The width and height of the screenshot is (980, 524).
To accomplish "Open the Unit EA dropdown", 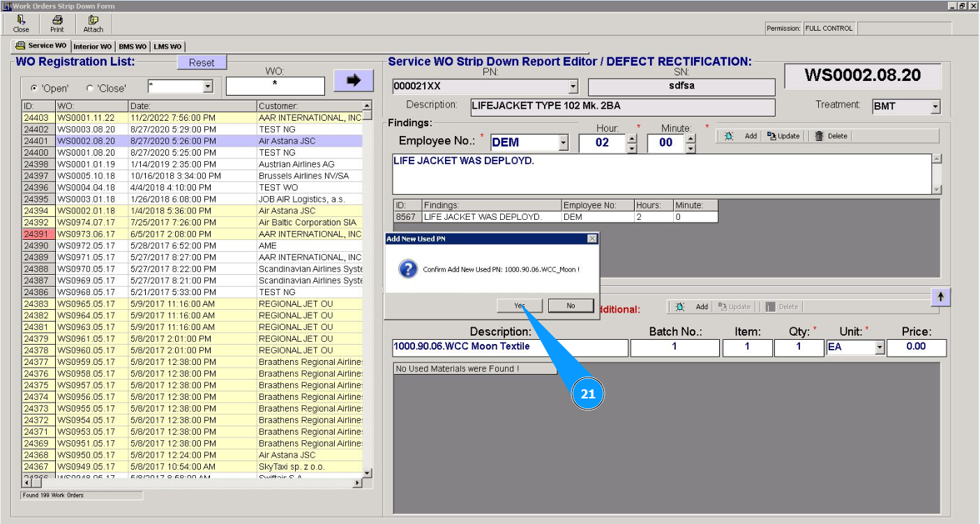I will pos(880,347).
